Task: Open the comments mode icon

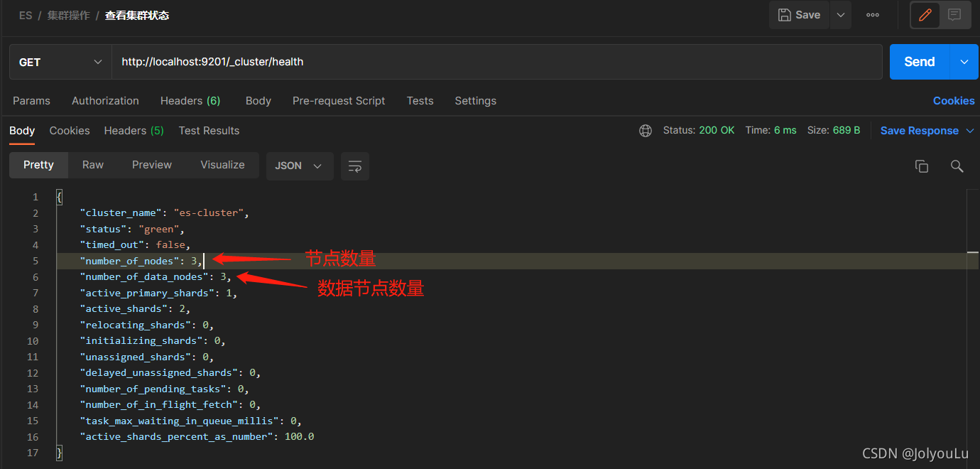Action: click(954, 15)
